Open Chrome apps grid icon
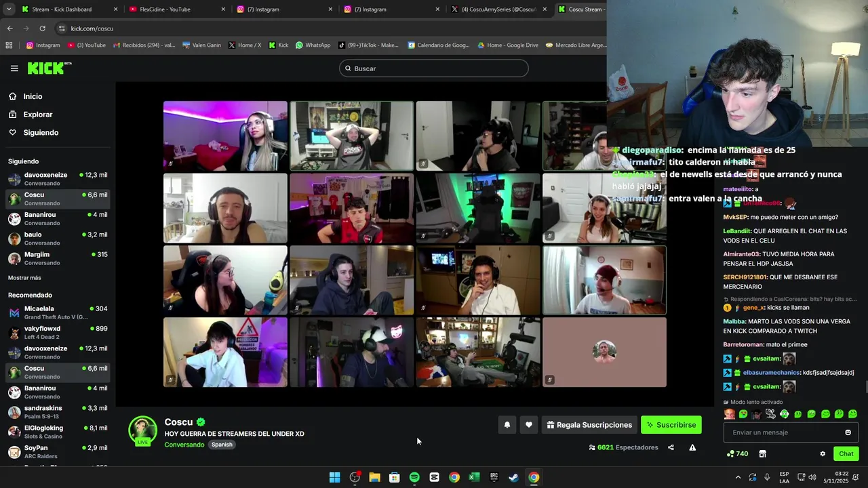 click(x=9, y=45)
